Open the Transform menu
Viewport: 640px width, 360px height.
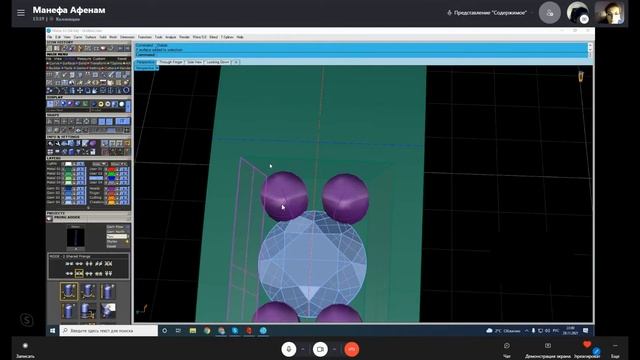click(x=144, y=37)
